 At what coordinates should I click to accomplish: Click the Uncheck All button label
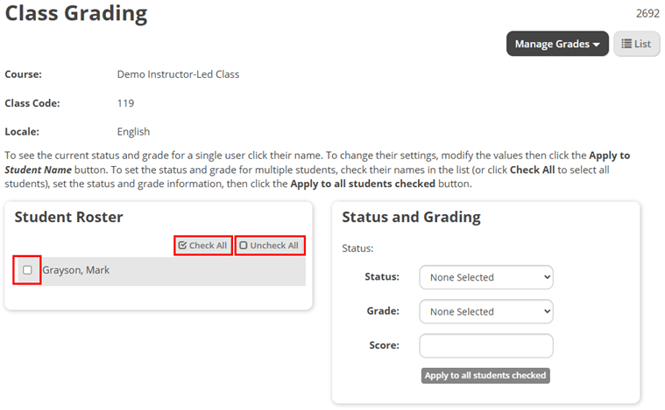pyautogui.click(x=274, y=245)
